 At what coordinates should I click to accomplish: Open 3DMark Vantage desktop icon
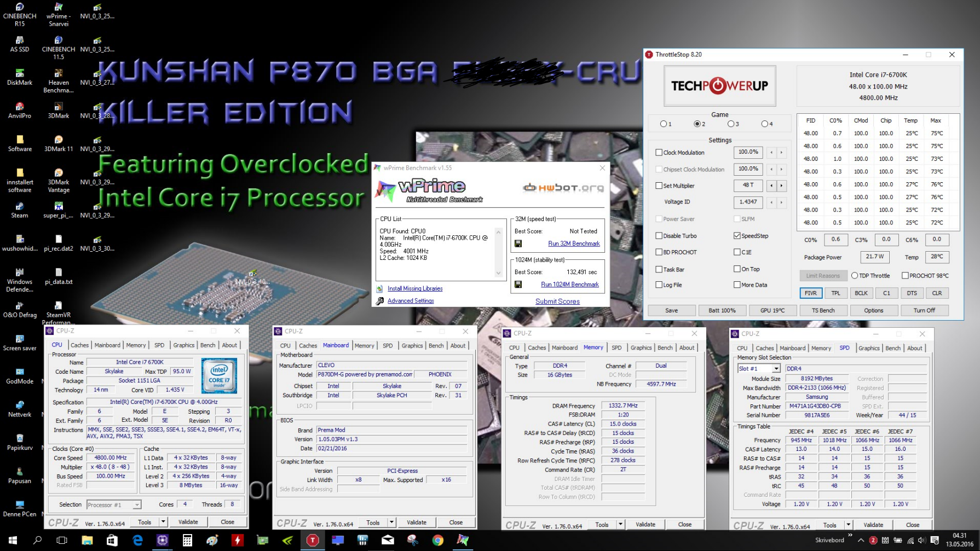(x=59, y=181)
